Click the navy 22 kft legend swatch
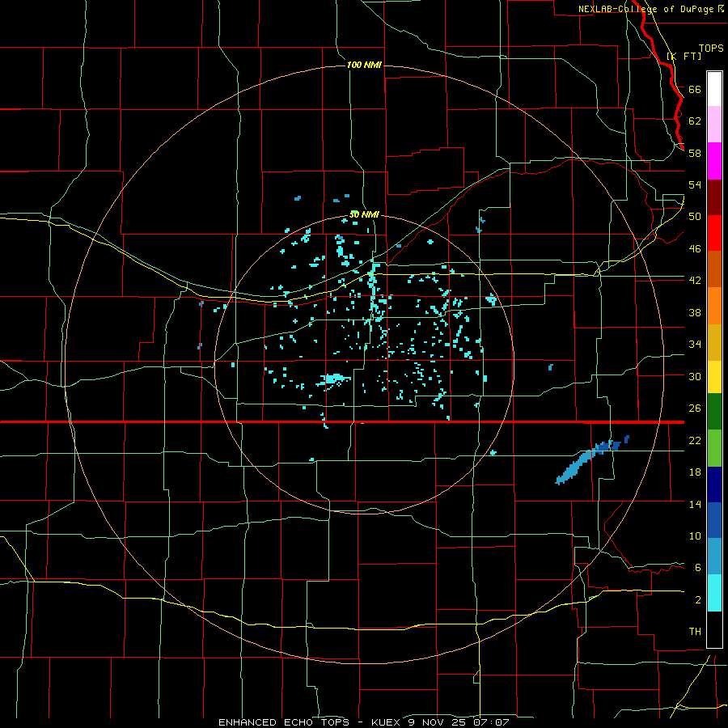 click(x=714, y=485)
